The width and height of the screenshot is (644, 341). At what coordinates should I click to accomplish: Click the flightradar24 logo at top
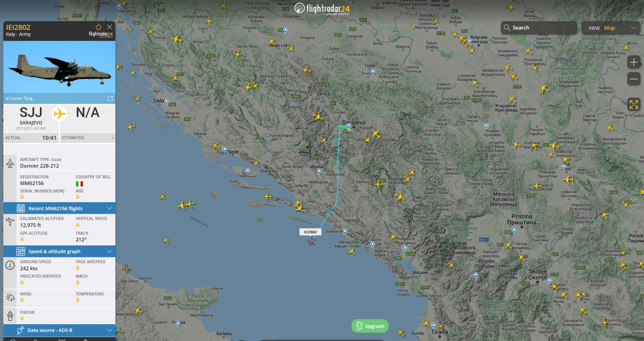point(322,8)
